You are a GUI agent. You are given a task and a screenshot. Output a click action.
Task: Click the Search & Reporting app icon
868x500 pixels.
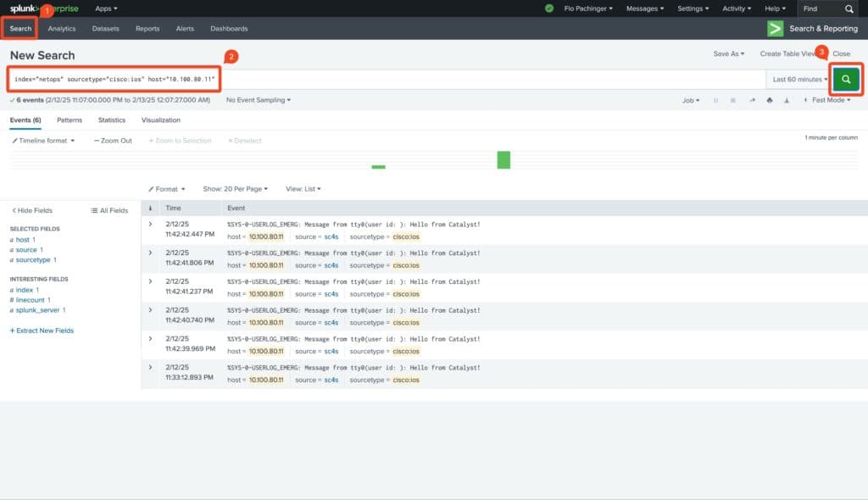(x=775, y=28)
